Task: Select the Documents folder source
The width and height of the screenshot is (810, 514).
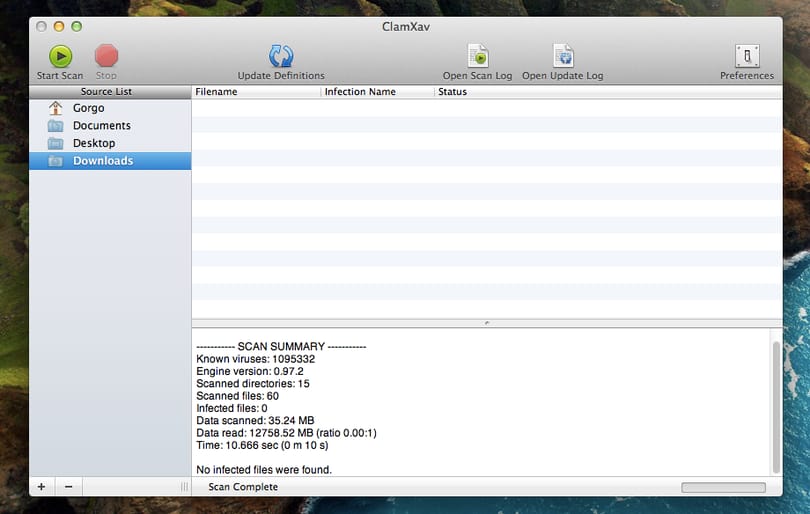Action: coord(110,126)
